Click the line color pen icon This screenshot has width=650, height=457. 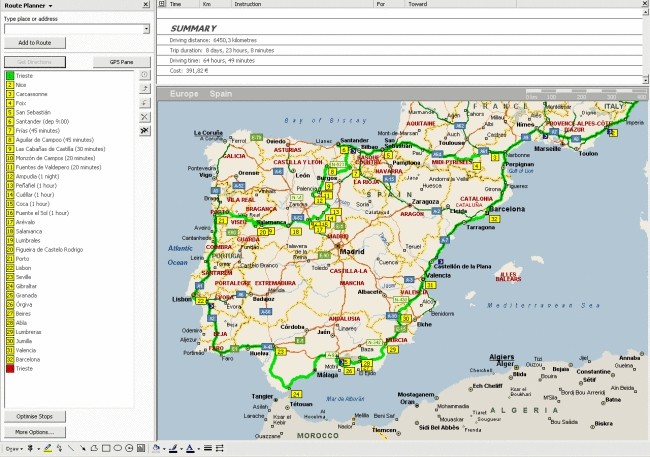click(173, 448)
